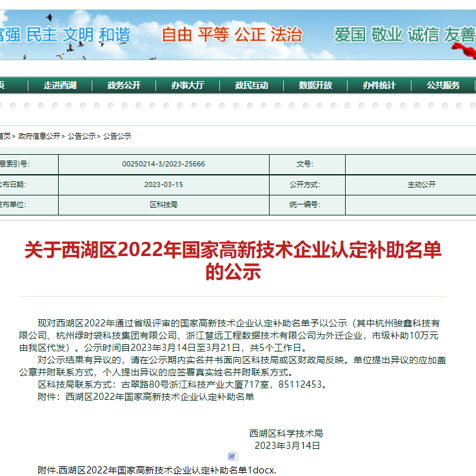
Task: Go to 政府信息公开 breadcrumb link
Action: tap(39, 136)
